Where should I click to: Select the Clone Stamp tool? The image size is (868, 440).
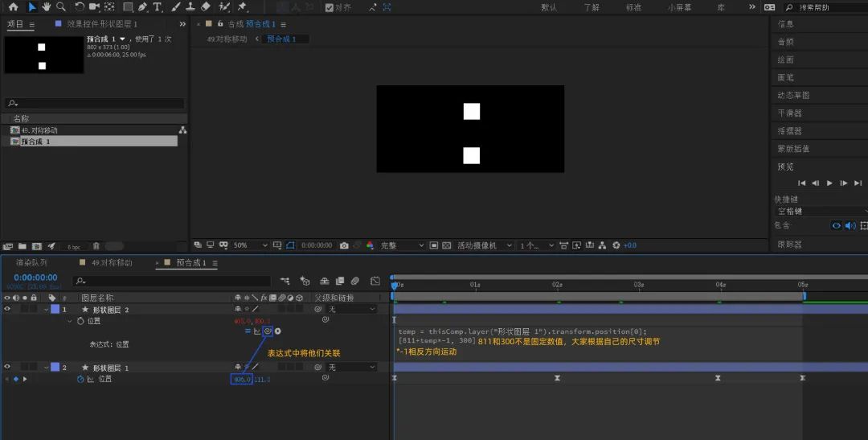pyautogui.click(x=190, y=7)
